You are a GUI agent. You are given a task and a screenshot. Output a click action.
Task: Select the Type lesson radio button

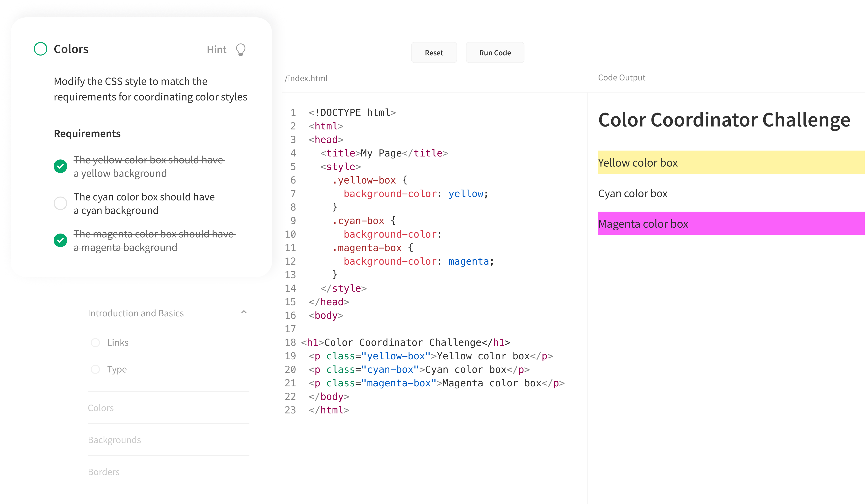click(95, 369)
